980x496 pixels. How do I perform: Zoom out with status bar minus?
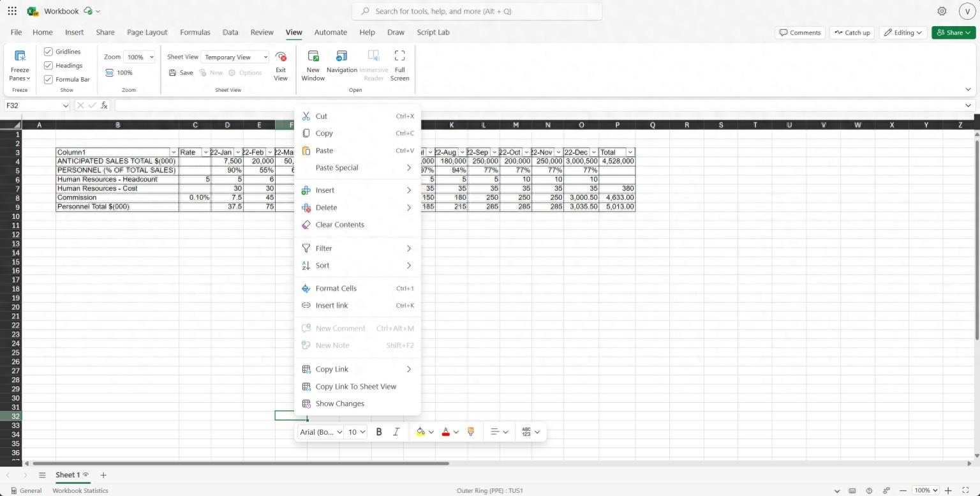point(903,490)
